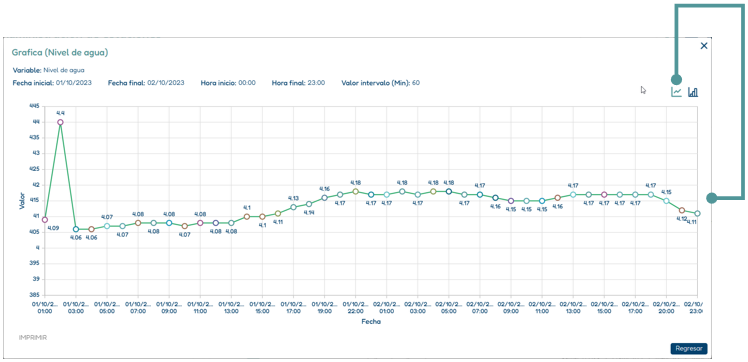Click the 'Valor intervalo (Min): 60' text

click(381, 83)
